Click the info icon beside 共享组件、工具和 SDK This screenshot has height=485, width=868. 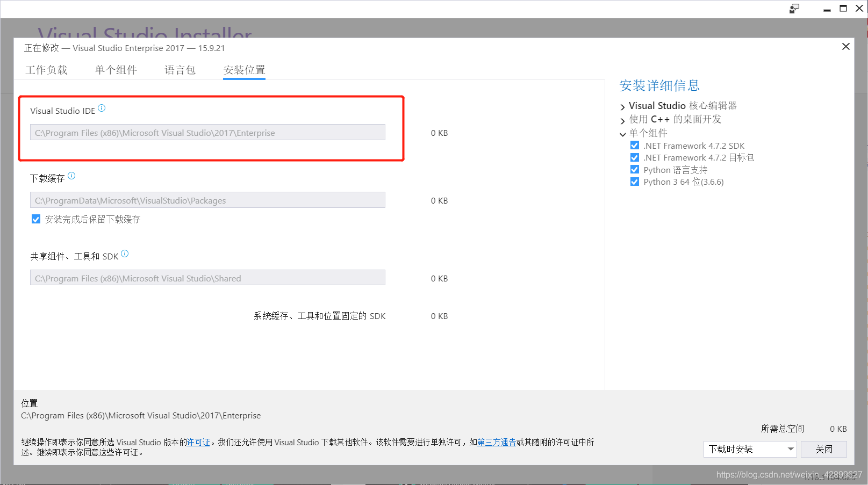coord(125,254)
